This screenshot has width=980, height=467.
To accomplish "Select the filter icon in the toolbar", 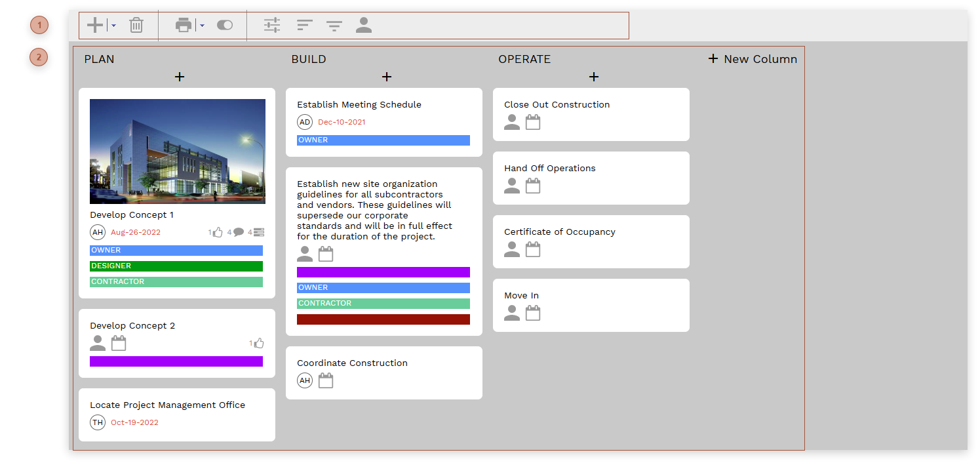I will point(334,25).
